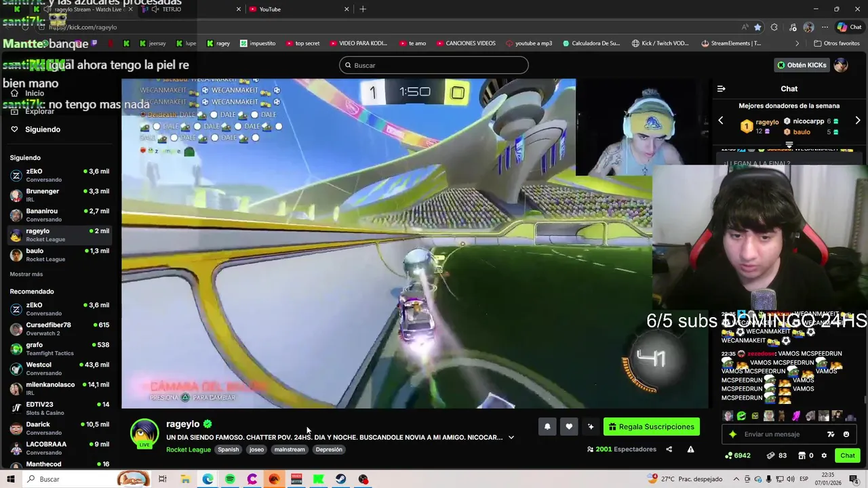
Task: Collapse the chat panel with its arrow icon
Action: [x=722, y=89]
